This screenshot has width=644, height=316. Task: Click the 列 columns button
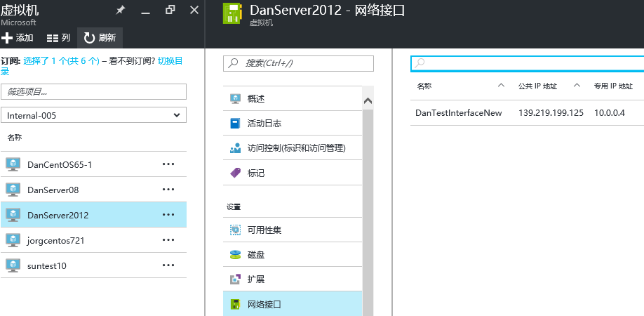[x=58, y=38]
